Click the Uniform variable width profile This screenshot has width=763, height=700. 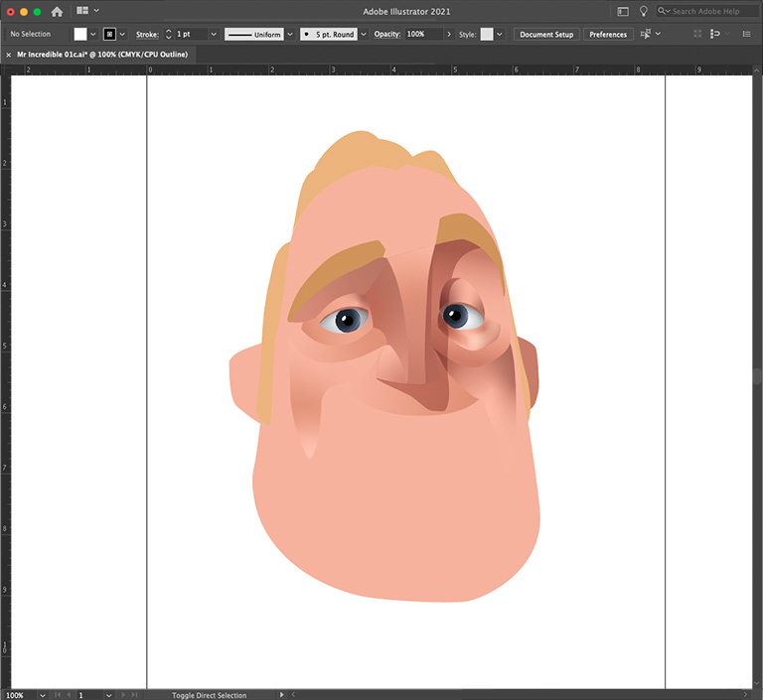pyautogui.click(x=254, y=34)
